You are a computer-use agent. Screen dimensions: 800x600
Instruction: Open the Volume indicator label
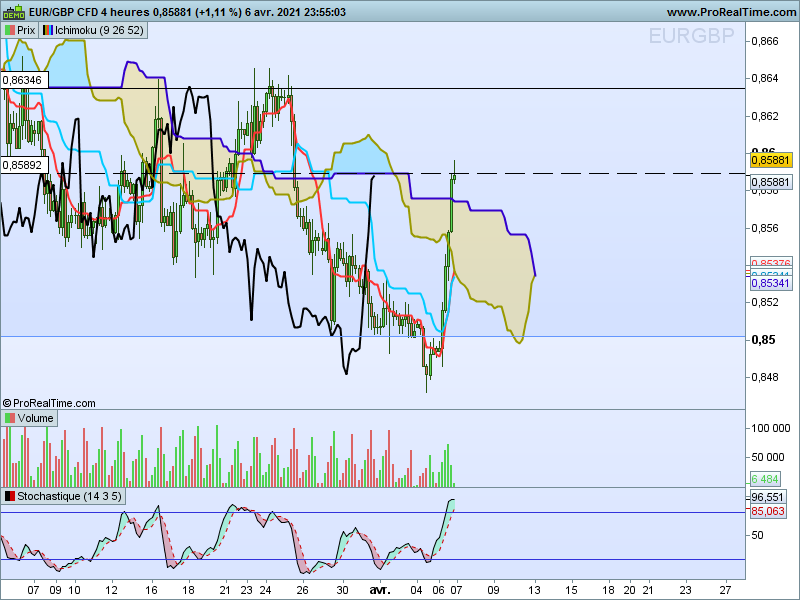click(x=35, y=418)
